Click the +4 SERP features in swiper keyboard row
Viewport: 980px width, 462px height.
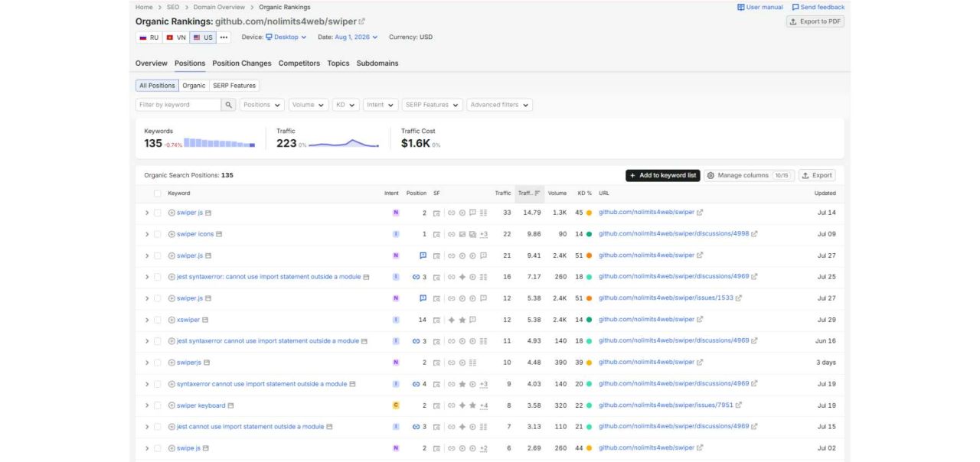coord(484,405)
